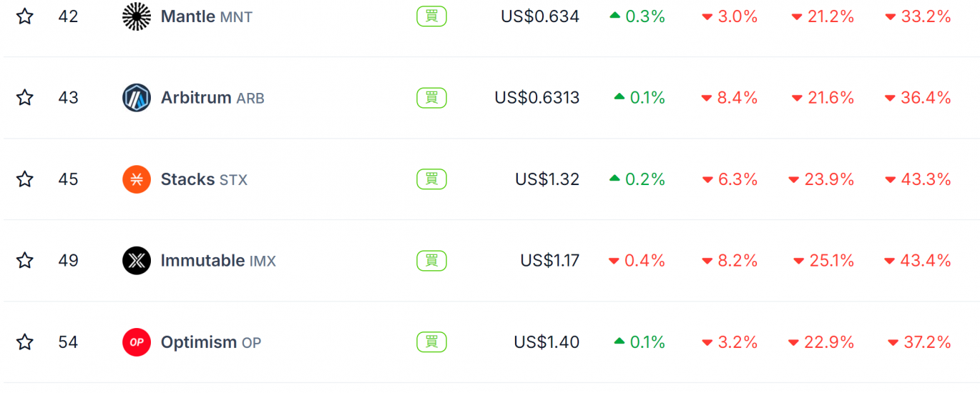Click the Mantle coin logo
The image size is (980, 393).
tap(137, 16)
